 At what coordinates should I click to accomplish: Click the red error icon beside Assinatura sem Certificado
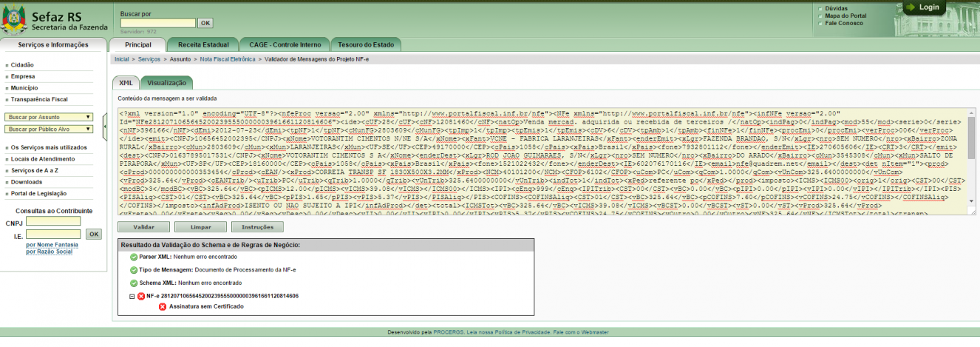pyautogui.click(x=163, y=306)
